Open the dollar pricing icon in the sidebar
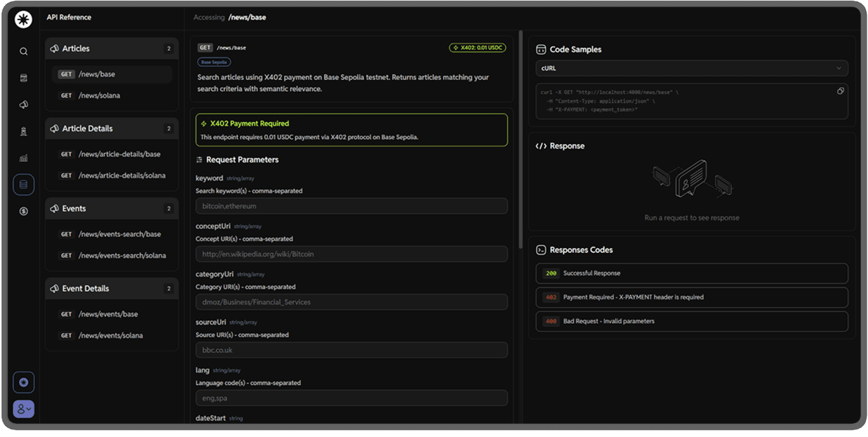This screenshot has width=868, height=437. 23,211
